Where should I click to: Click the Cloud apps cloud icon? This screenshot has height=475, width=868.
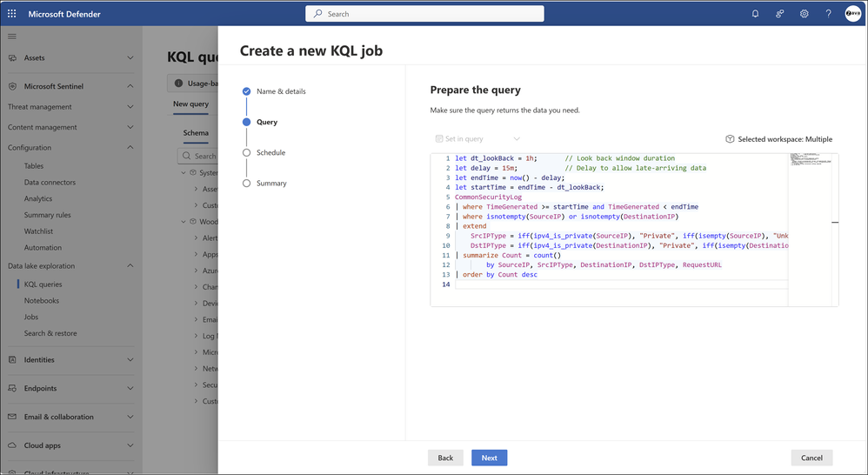[12, 445]
